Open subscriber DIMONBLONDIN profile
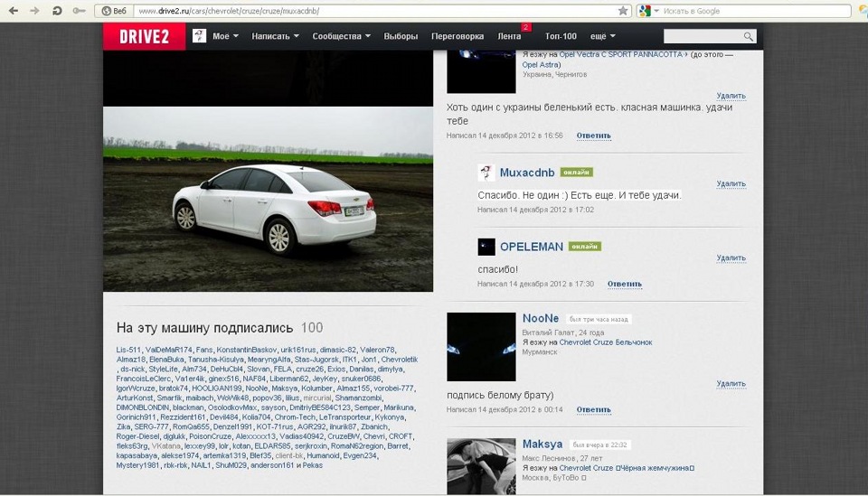Screen dimensions: 868x496 coord(142,407)
